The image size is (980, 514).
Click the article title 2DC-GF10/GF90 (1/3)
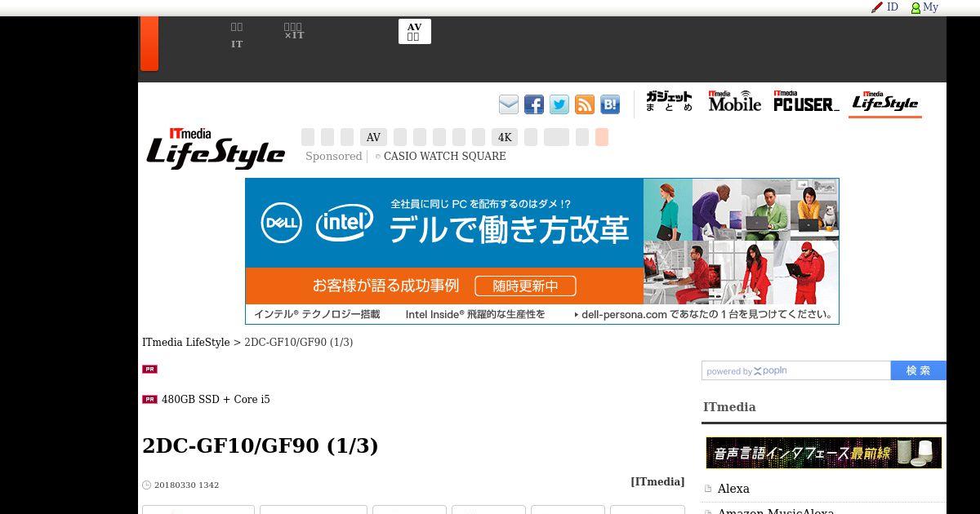[x=261, y=445]
